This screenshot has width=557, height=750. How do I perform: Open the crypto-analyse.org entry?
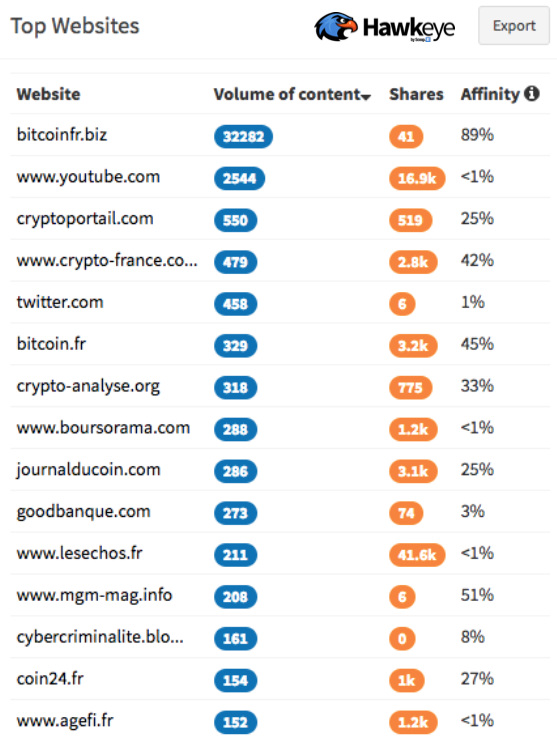click(x=88, y=386)
